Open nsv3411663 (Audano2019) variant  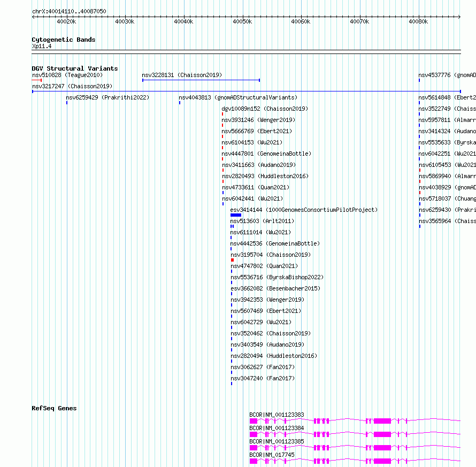click(259, 165)
